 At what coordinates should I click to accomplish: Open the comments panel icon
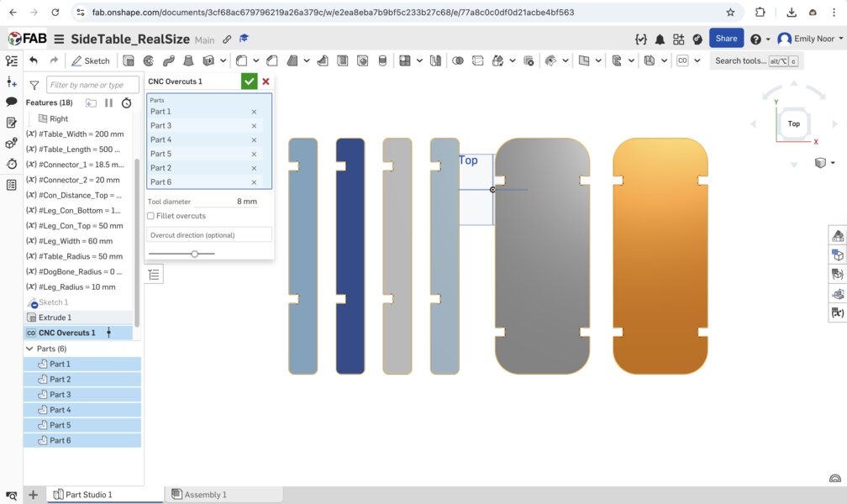[12, 102]
